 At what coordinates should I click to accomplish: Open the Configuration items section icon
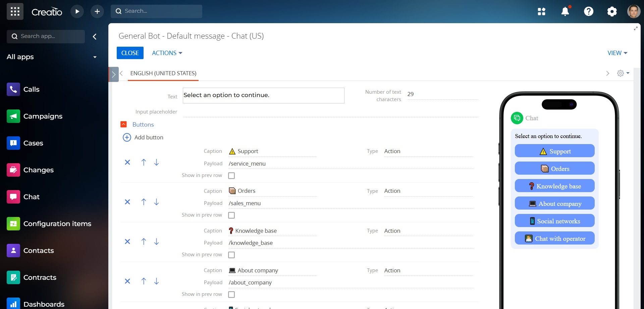tap(13, 224)
